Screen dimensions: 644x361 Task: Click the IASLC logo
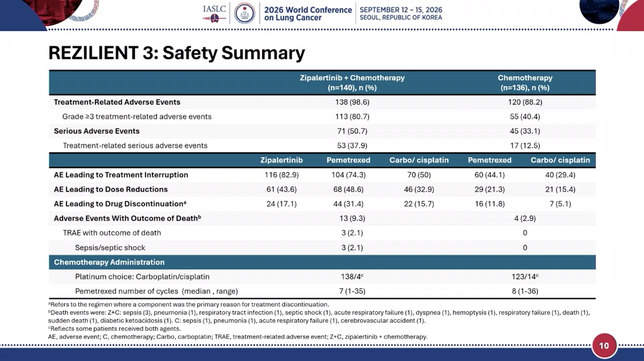pyautogui.click(x=214, y=14)
